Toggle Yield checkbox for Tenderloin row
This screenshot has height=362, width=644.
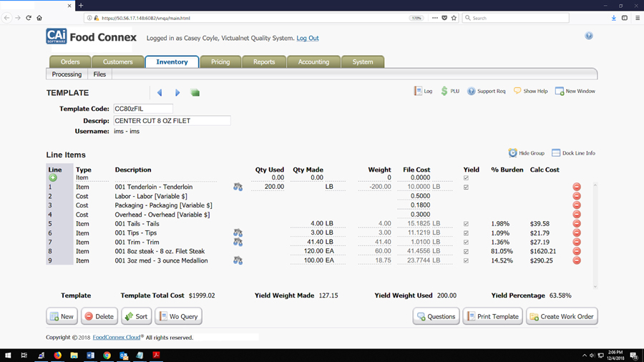click(x=467, y=187)
